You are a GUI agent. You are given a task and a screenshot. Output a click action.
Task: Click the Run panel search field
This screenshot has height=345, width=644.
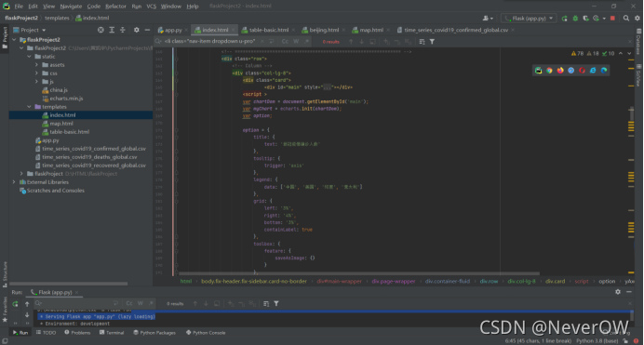click(x=76, y=303)
